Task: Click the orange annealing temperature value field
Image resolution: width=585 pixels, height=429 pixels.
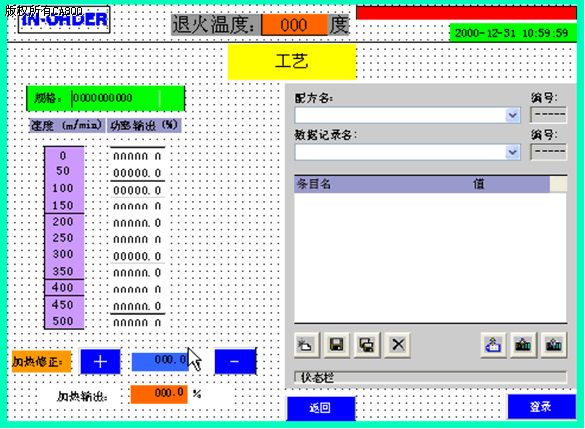Action: [x=294, y=25]
